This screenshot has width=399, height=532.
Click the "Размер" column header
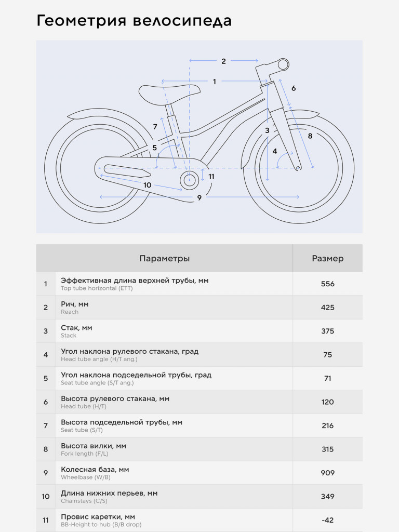(x=327, y=259)
